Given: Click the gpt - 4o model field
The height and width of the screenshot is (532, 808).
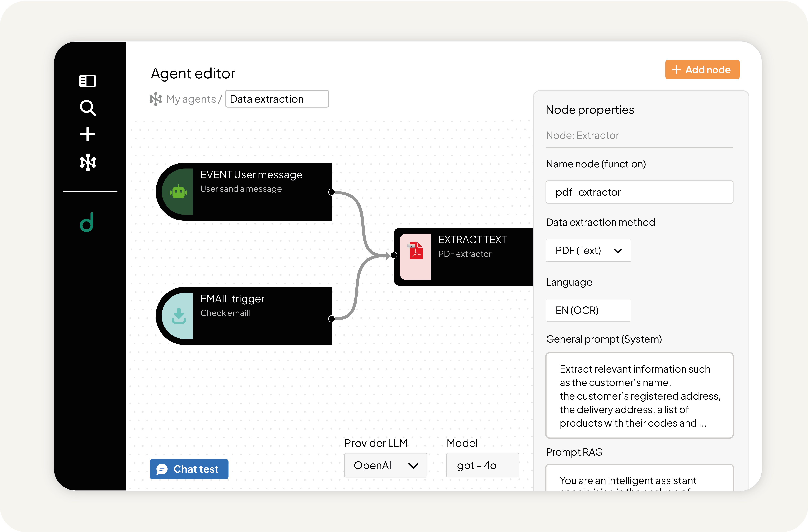Looking at the screenshot, I should [x=482, y=466].
